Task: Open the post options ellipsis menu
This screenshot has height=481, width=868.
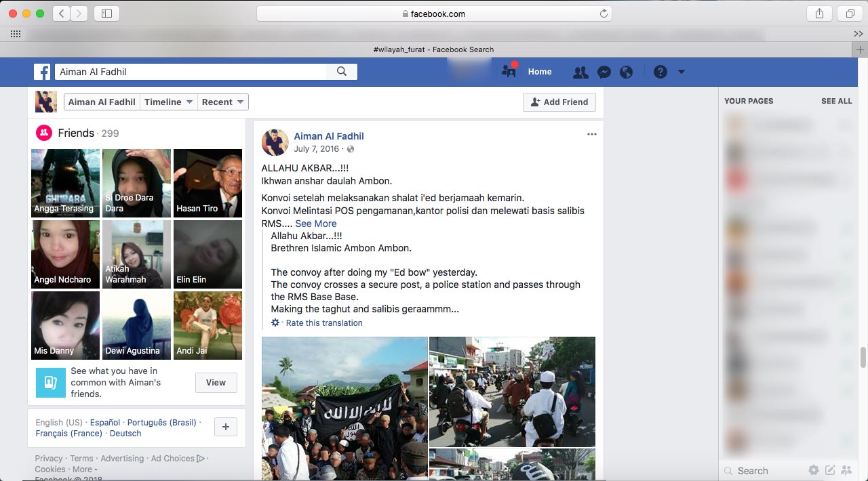Action: 592,134
